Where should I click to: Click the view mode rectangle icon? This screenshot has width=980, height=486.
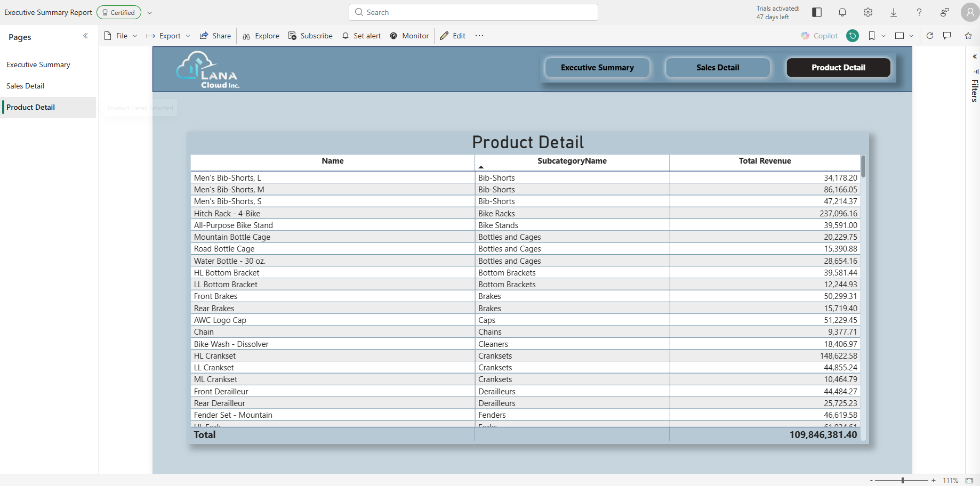point(899,36)
